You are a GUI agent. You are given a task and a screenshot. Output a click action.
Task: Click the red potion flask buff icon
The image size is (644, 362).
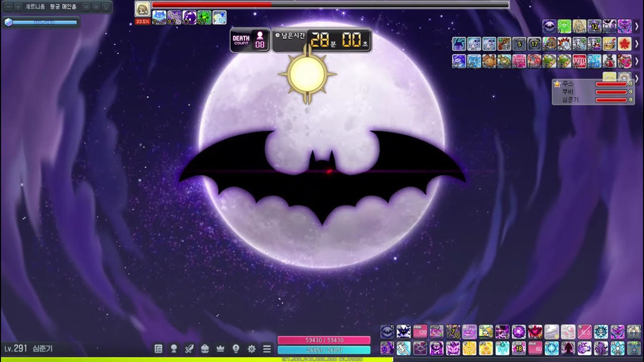point(609,61)
